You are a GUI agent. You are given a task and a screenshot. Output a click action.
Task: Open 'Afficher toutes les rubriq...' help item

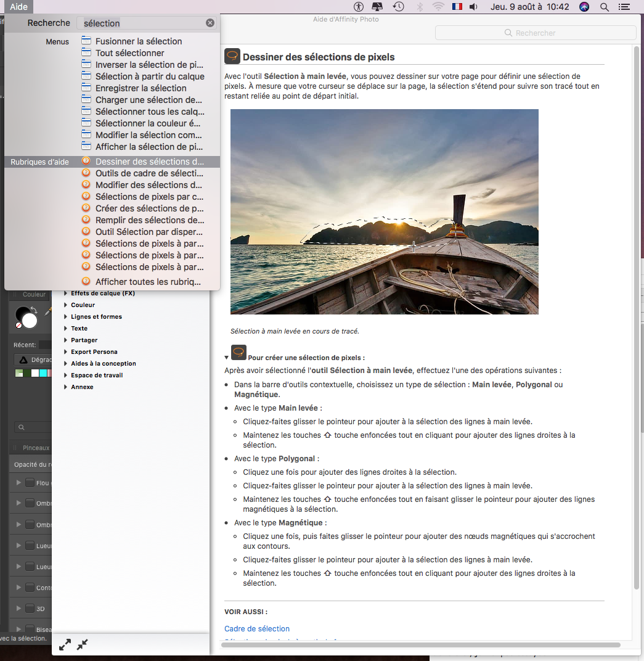click(148, 282)
